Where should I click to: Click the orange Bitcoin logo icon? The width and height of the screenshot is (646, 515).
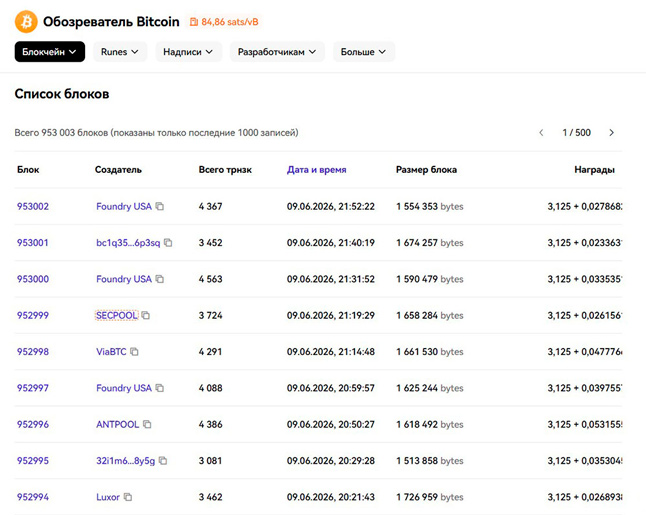(x=26, y=21)
